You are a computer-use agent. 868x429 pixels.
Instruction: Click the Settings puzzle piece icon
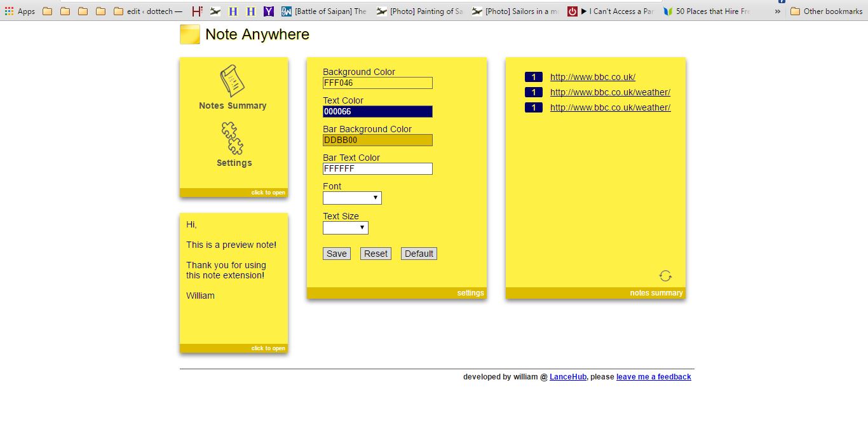[x=233, y=139]
